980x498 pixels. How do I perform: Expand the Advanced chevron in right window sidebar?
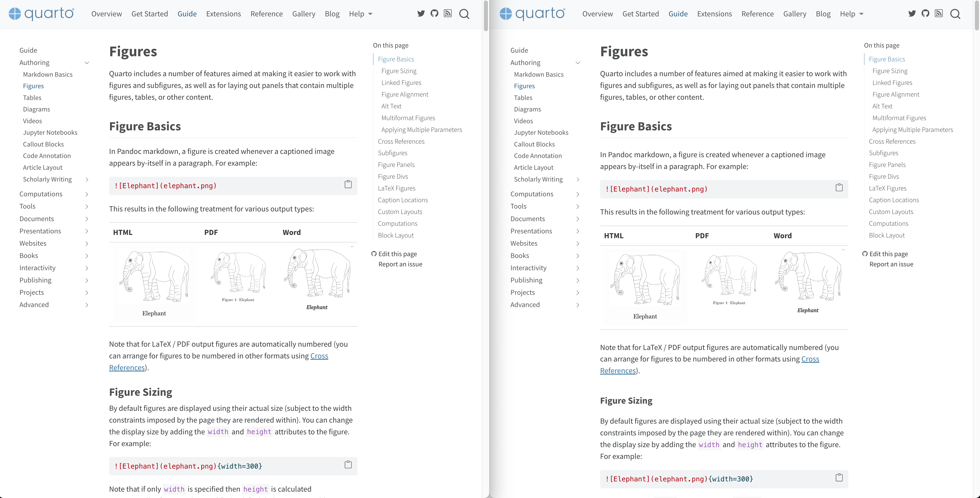tap(578, 305)
